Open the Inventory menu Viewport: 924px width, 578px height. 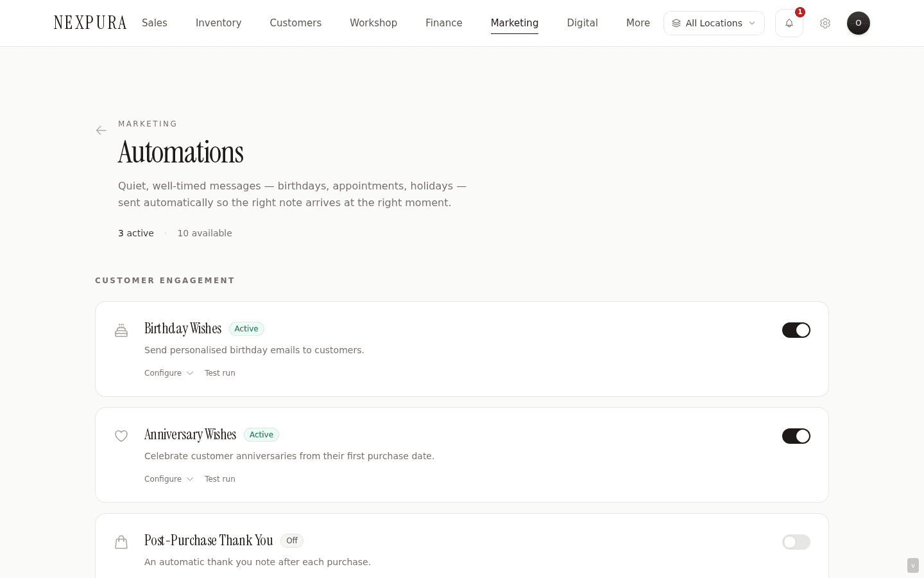(219, 23)
